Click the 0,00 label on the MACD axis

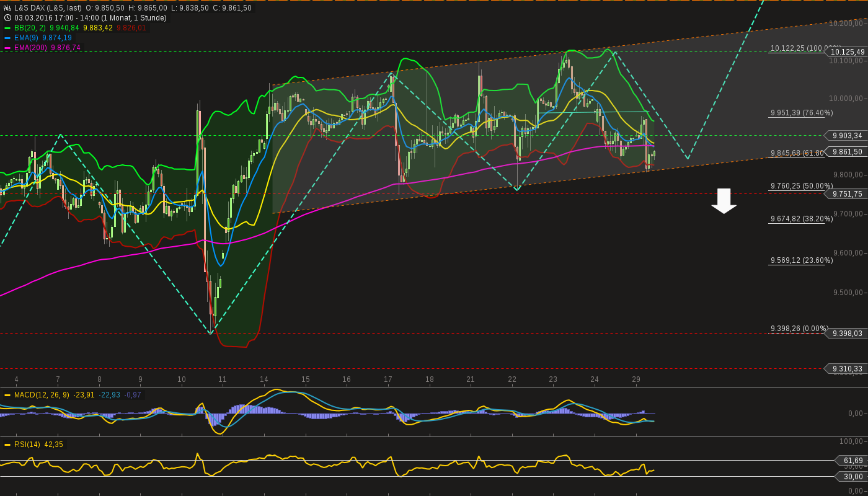point(856,414)
